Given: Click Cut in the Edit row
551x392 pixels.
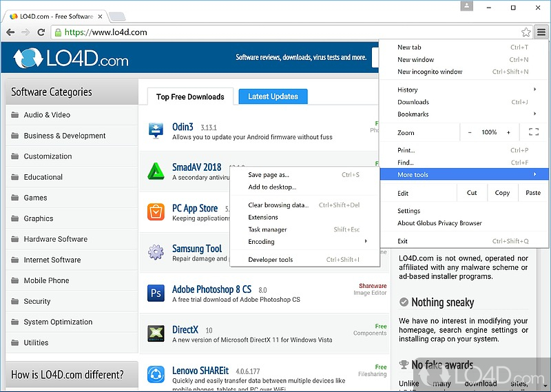Looking at the screenshot, I should (472, 193).
